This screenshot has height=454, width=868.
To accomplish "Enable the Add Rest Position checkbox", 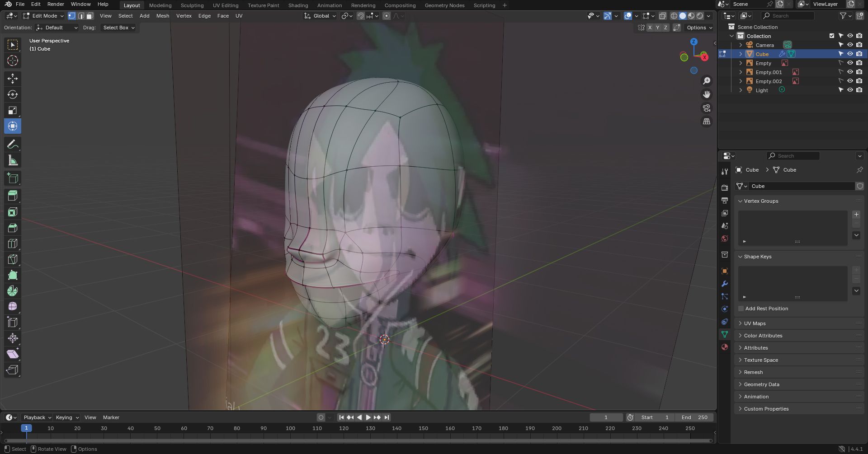I will 741,309.
